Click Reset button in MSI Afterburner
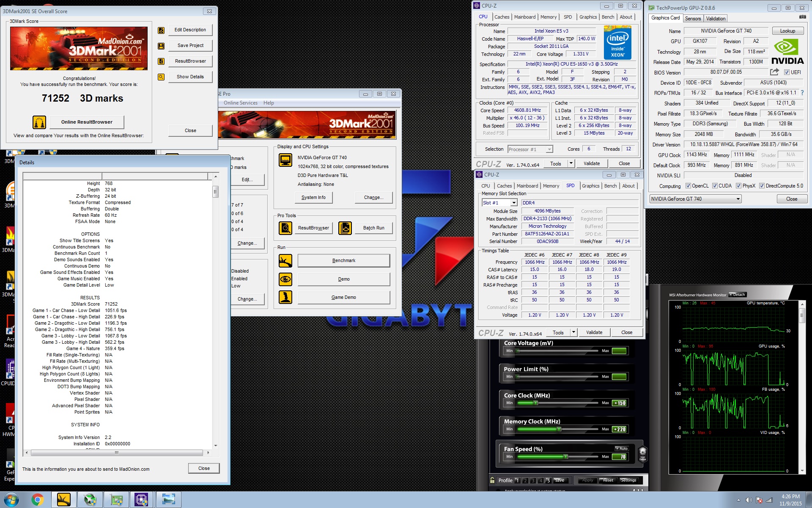812x508 pixels. (x=608, y=480)
